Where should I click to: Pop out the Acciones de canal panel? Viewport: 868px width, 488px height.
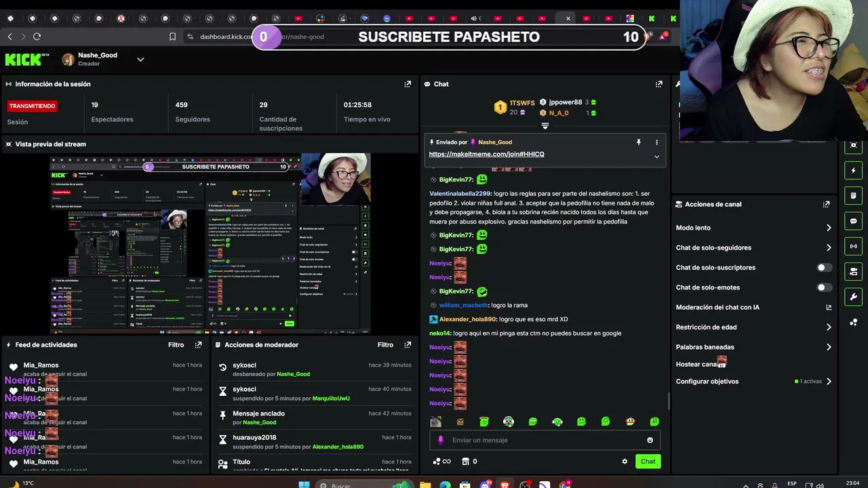826,204
